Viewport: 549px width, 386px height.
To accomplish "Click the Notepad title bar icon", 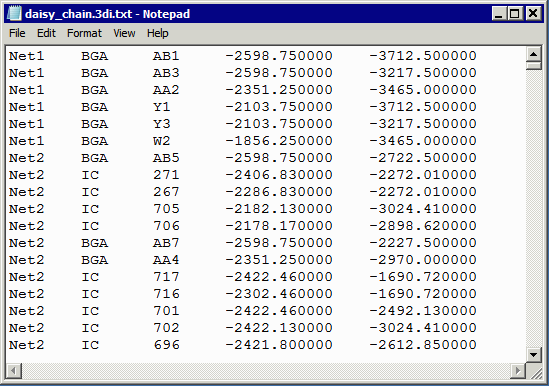I will coord(14,14).
